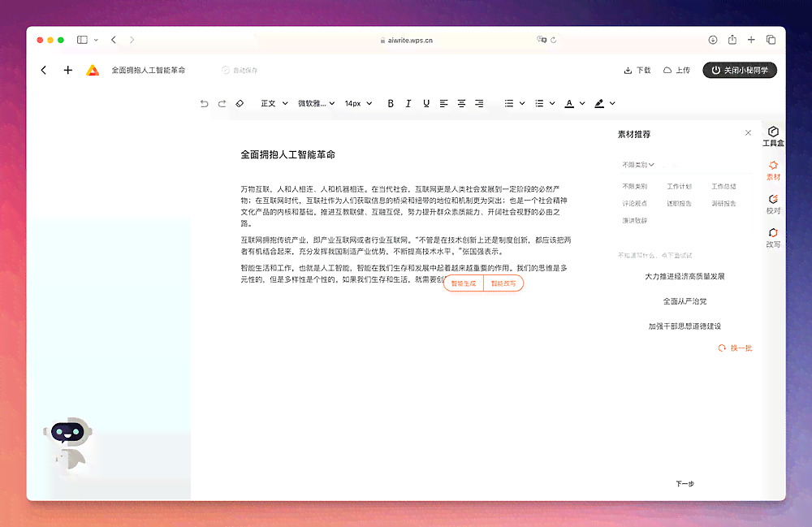Select the 不限类别 category option

634,187
